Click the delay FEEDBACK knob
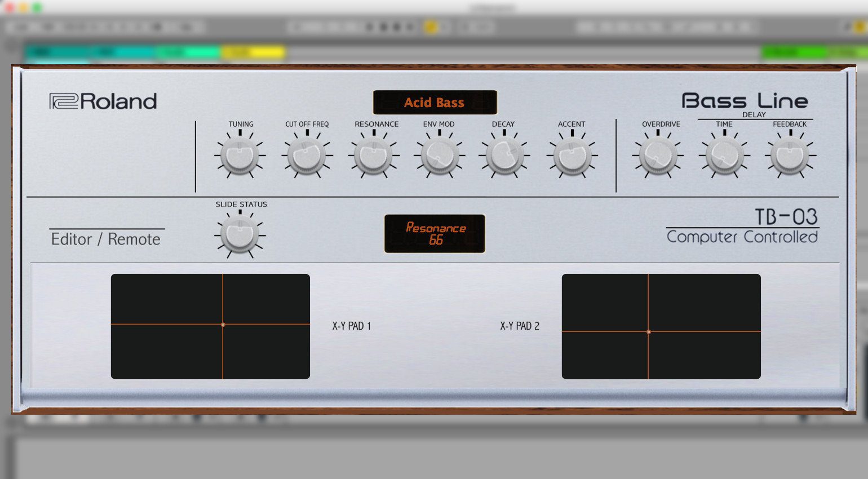Screen dimensions: 868x479 (x=790, y=155)
